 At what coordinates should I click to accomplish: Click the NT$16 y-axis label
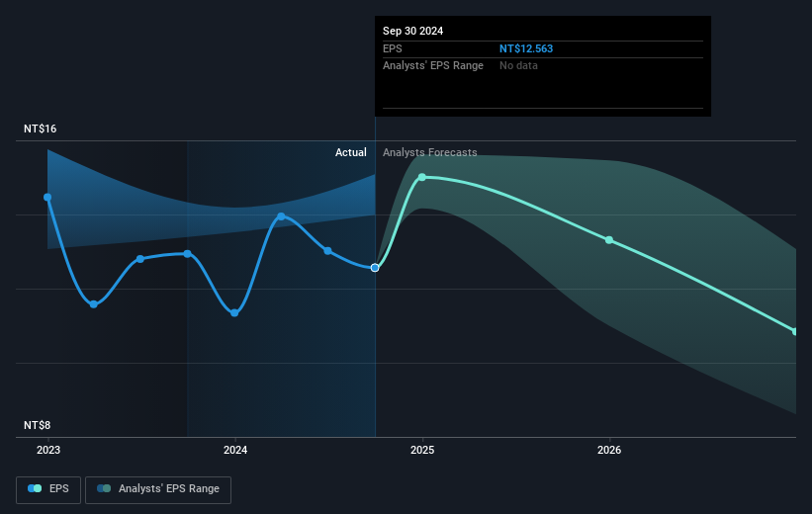point(40,128)
